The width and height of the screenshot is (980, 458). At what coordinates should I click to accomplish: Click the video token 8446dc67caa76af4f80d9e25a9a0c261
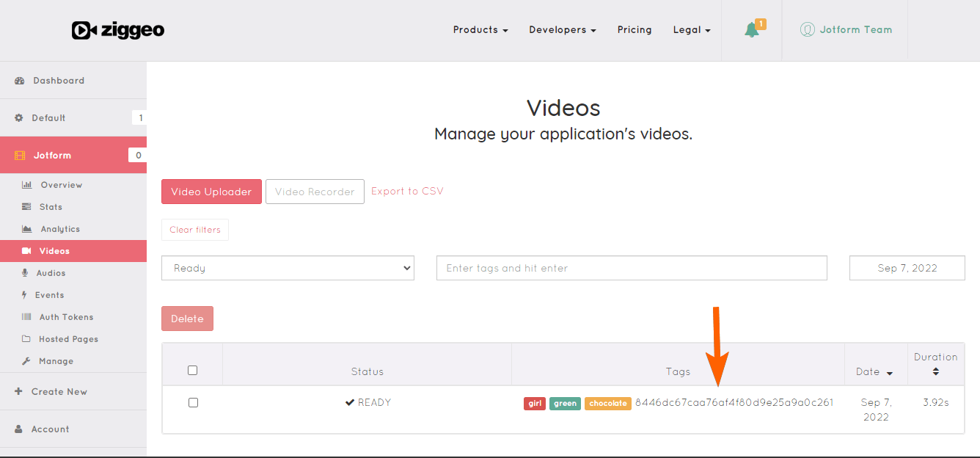click(x=734, y=402)
